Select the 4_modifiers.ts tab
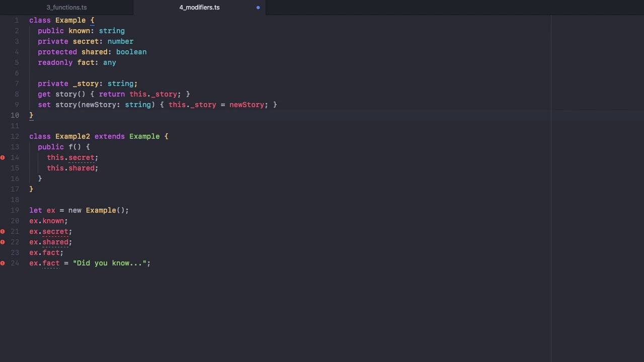644x362 pixels. (199, 8)
